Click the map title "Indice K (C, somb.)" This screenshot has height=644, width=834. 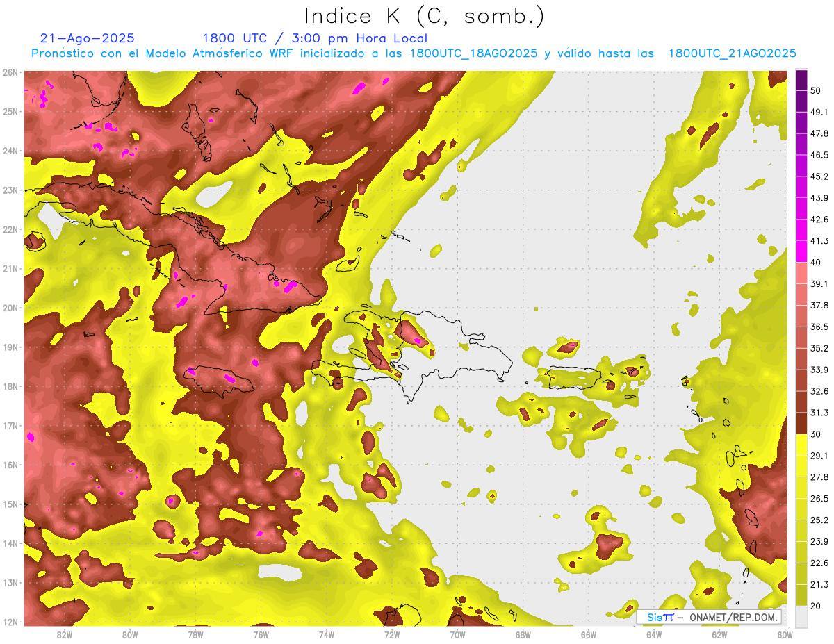425,16
